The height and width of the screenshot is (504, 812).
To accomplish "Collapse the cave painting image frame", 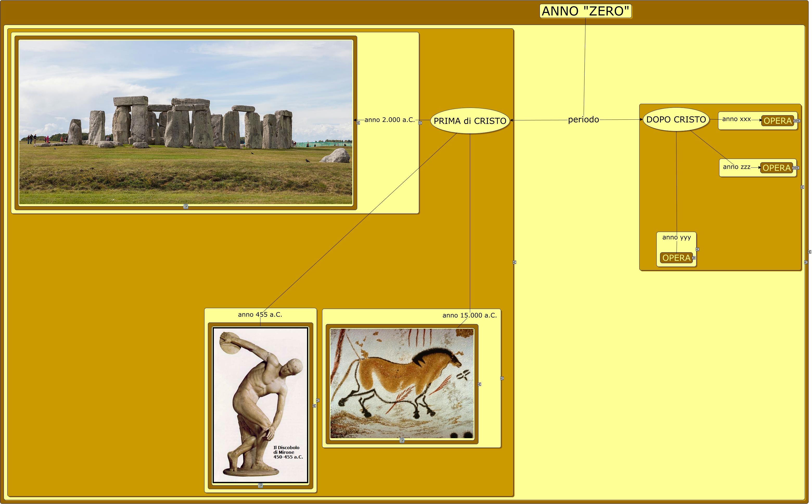I will [x=479, y=384].
